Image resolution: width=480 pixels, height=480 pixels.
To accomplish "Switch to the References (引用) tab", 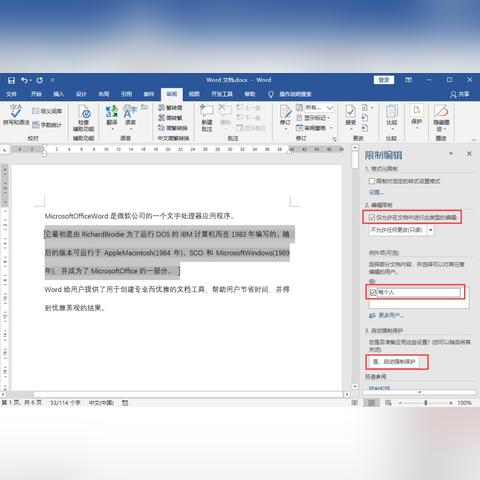I will click(x=126, y=94).
